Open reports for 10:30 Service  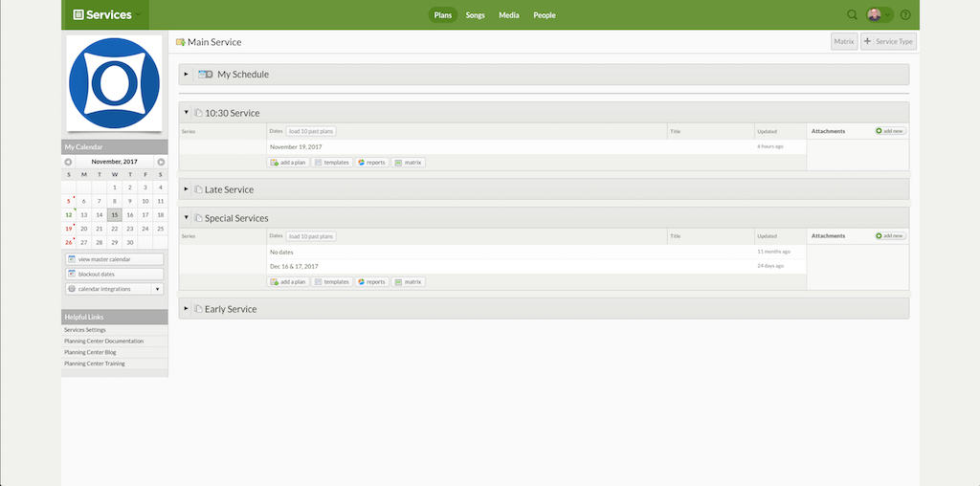pos(372,163)
